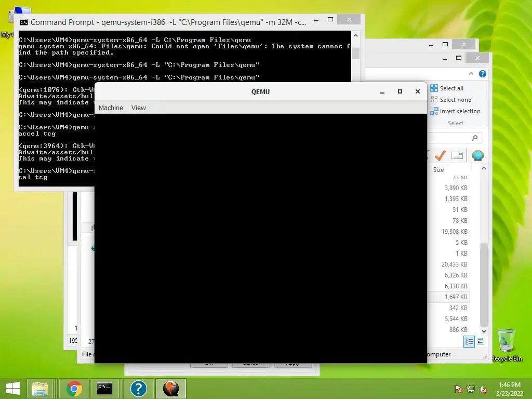
Task: Select the file row sized 6,338 KB
Action: pyautogui.click(x=449, y=286)
